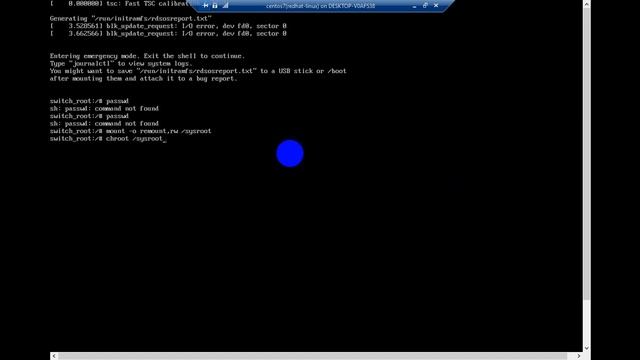
Task: Click the 3.662566 blk_update_request I/O error line
Action: 168,33
